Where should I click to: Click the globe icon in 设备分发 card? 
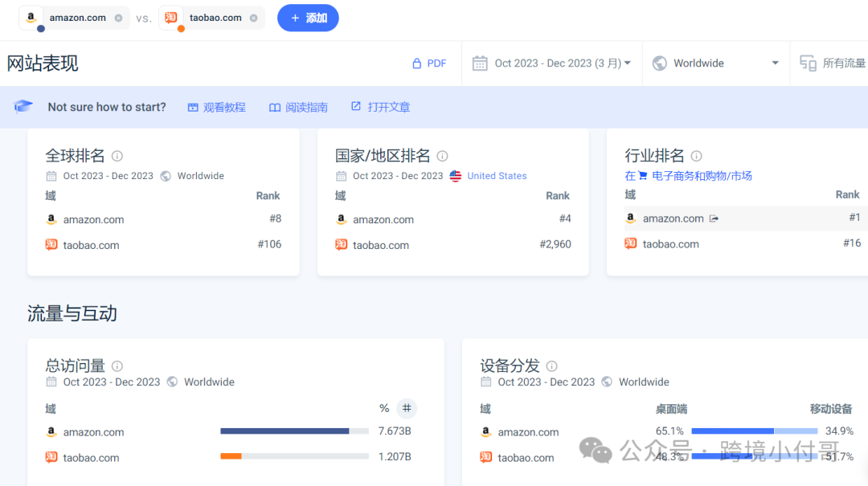pos(607,382)
